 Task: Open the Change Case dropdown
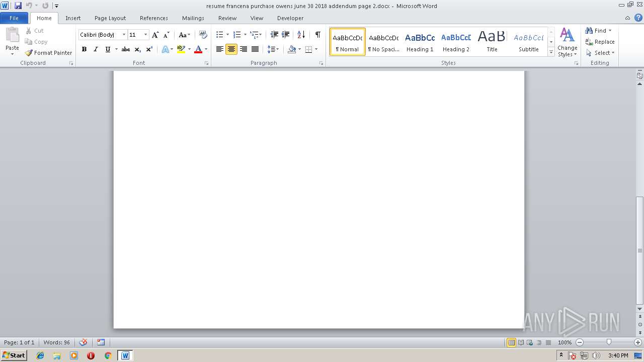[x=184, y=35]
